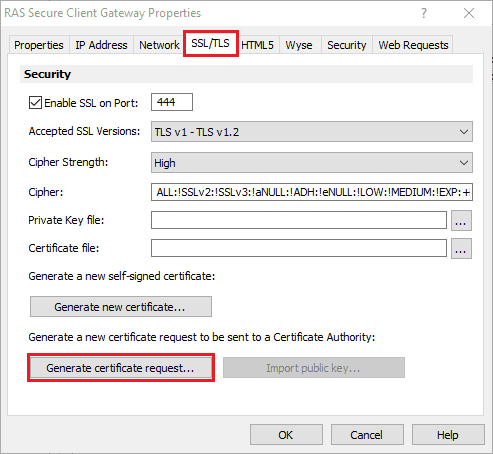This screenshot has width=493, height=454.
Task: Click into the Cipher text field
Action: [312, 192]
